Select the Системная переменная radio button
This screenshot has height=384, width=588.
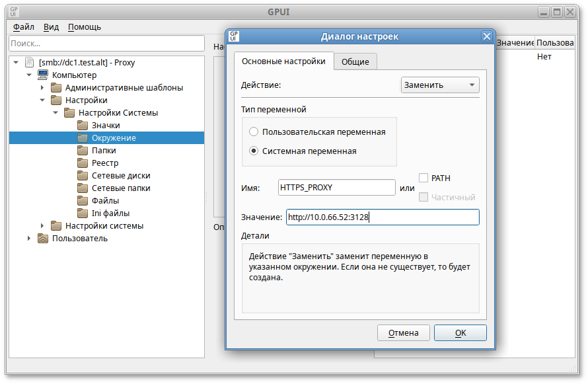point(254,150)
